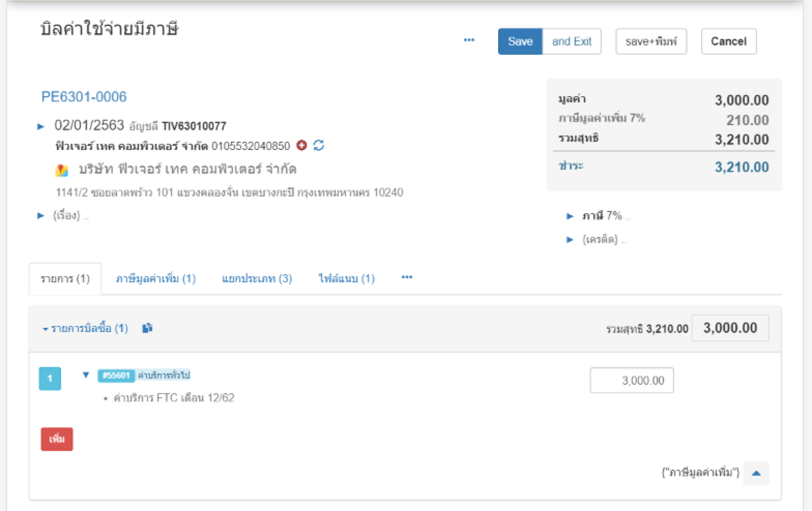Screen dimensions: 812x511
Task: Switch to ภาษีมูลค่าเพิ่ม (1) tab
Action: (156, 279)
